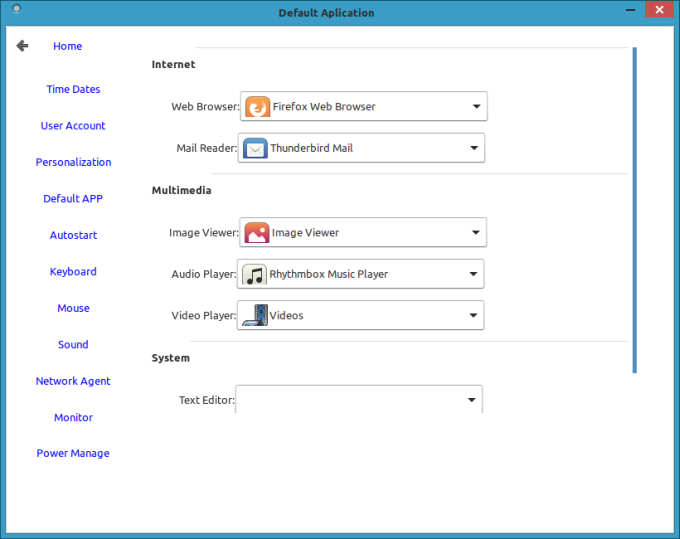Expand the Image Viewer dropdown list

pos(476,233)
